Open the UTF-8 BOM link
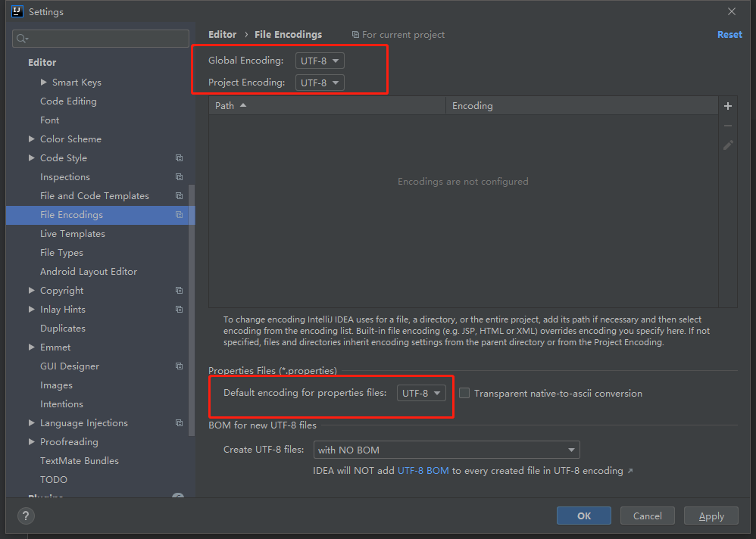 point(423,471)
